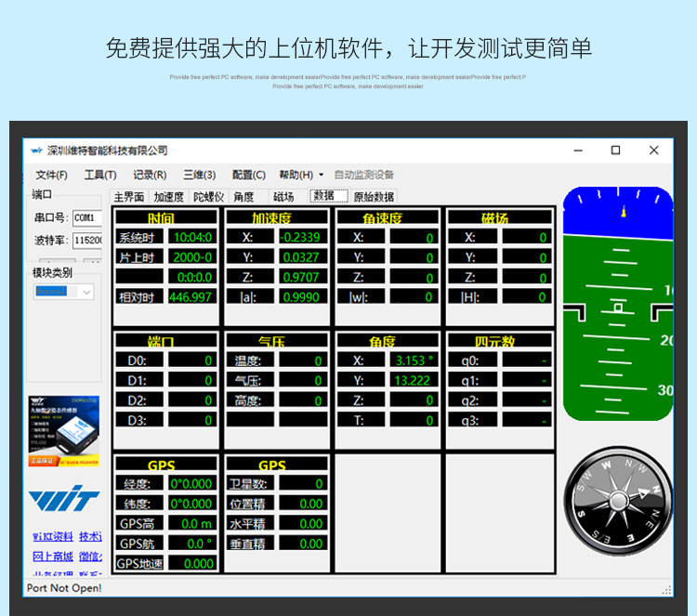
Task: Click the window resize grip in status bar
Action: [666, 590]
